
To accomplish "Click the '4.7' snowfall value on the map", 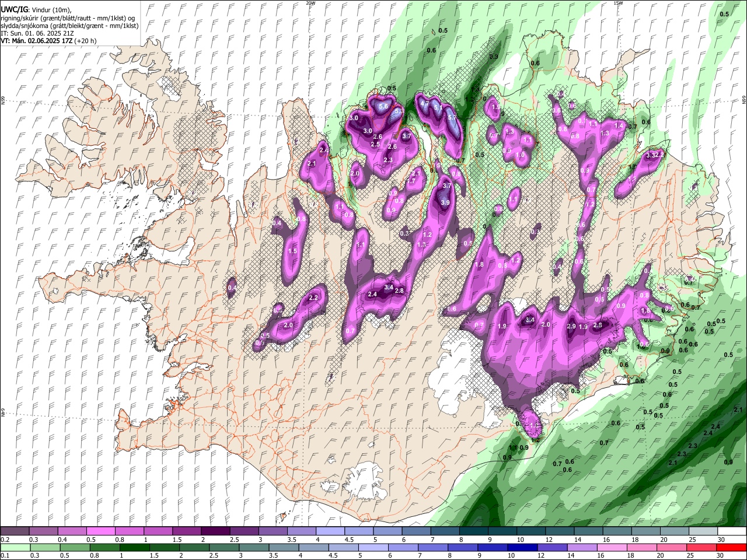I will pos(424,103).
